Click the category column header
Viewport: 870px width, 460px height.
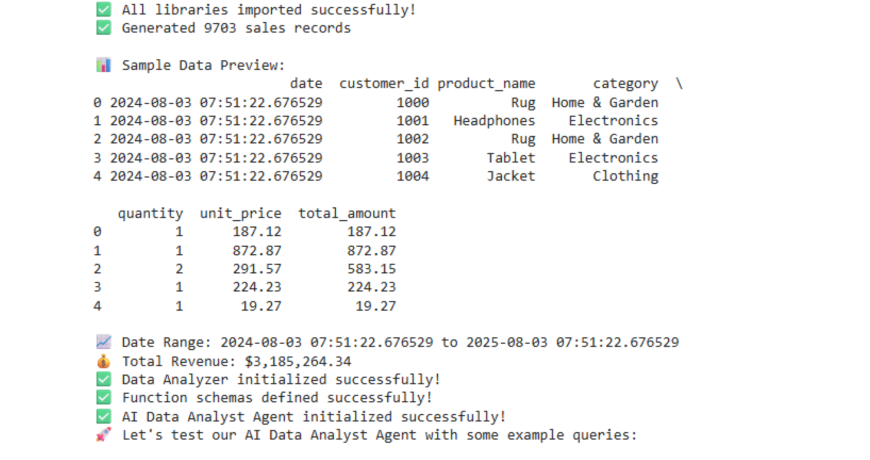[x=625, y=84]
